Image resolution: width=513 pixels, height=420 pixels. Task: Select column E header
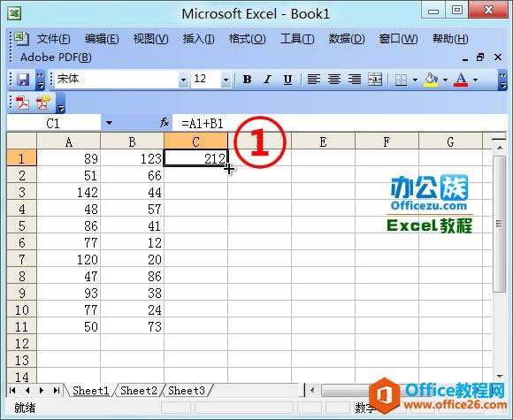[323, 141]
